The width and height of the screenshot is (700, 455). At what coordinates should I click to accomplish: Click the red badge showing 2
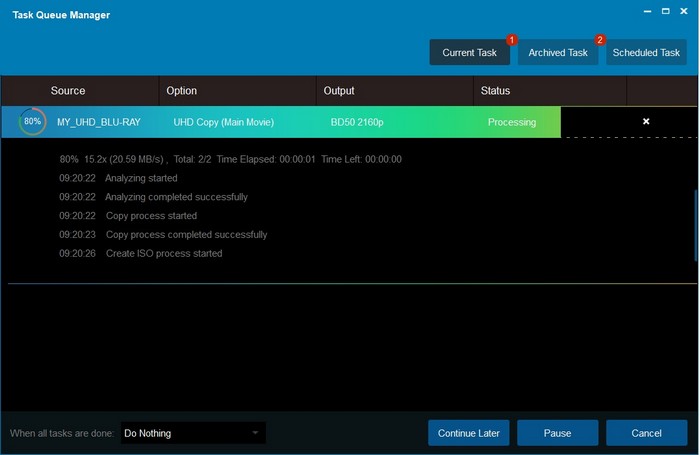600,40
